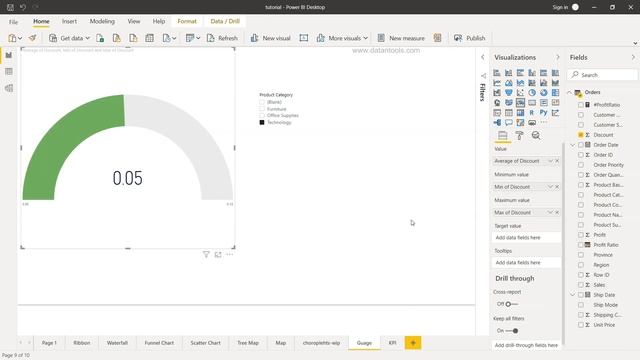Screen dimensions: 640x360
Task: Collapse the Visualizations pane chevron
Action: click(x=558, y=57)
